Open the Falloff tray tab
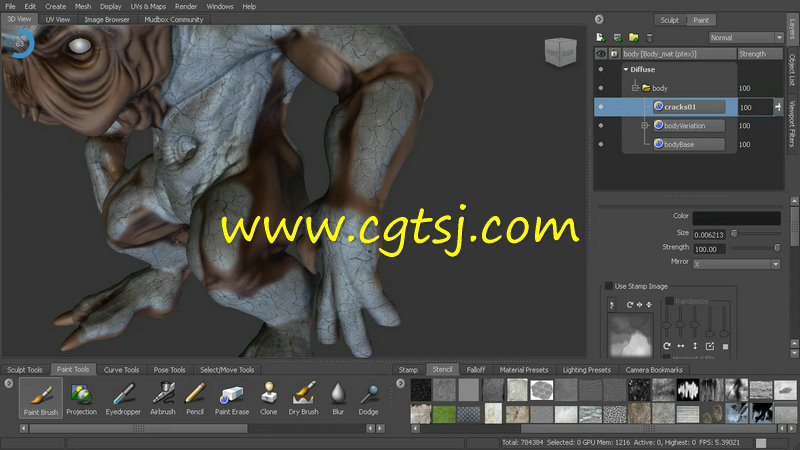The width and height of the screenshot is (800, 450). coord(476,370)
